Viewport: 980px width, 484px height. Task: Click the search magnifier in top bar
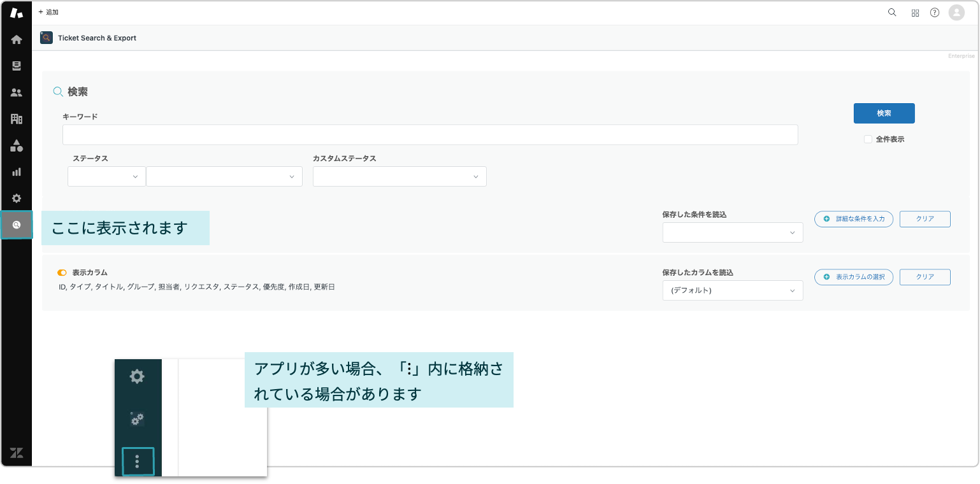(892, 12)
